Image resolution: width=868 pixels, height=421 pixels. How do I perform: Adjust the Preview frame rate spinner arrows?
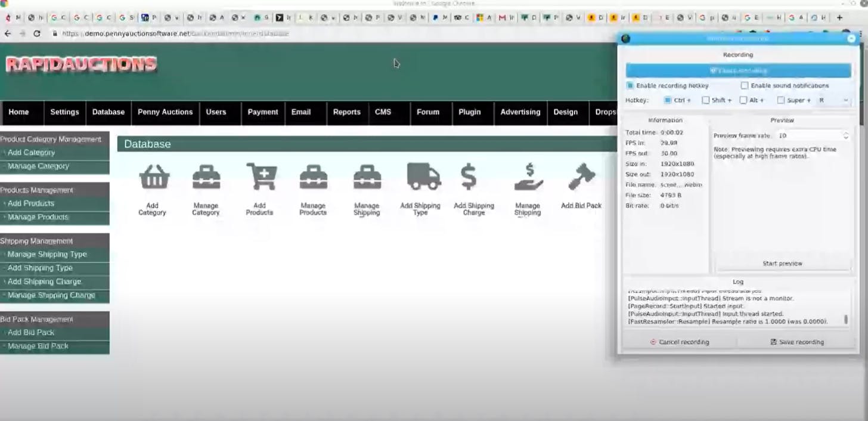pos(845,136)
